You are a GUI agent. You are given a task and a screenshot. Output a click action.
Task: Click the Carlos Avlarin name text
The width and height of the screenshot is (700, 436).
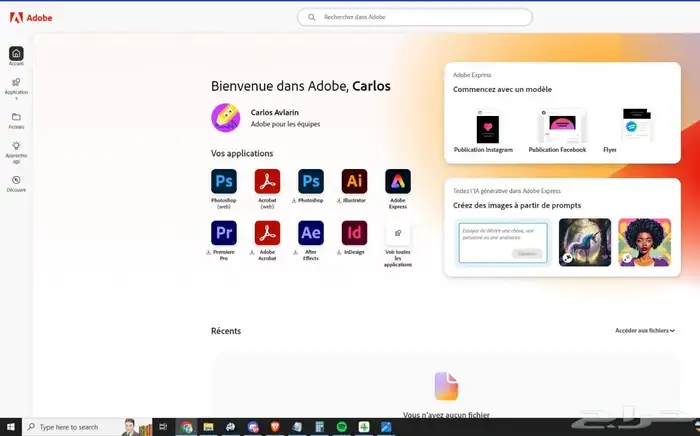275,112
